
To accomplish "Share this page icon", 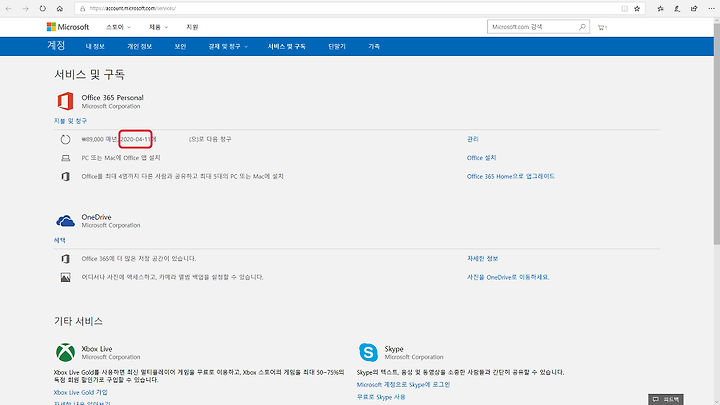I will (x=694, y=8).
